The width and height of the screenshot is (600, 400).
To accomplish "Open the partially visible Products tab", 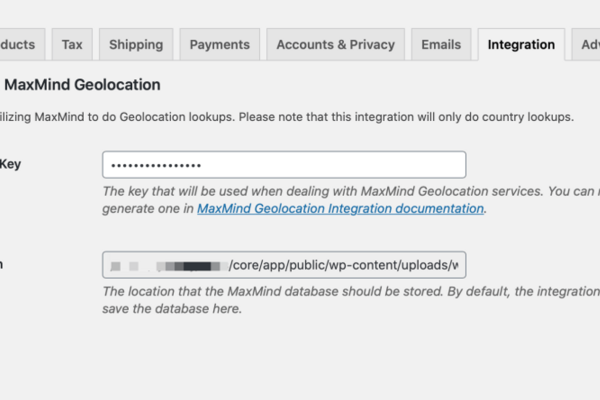I will coord(21,44).
